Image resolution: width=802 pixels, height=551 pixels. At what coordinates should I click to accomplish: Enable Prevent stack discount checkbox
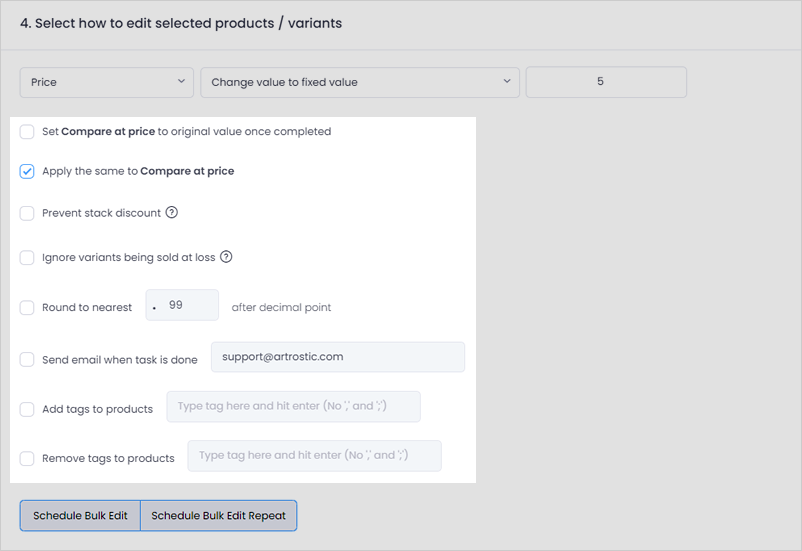(27, 213)
